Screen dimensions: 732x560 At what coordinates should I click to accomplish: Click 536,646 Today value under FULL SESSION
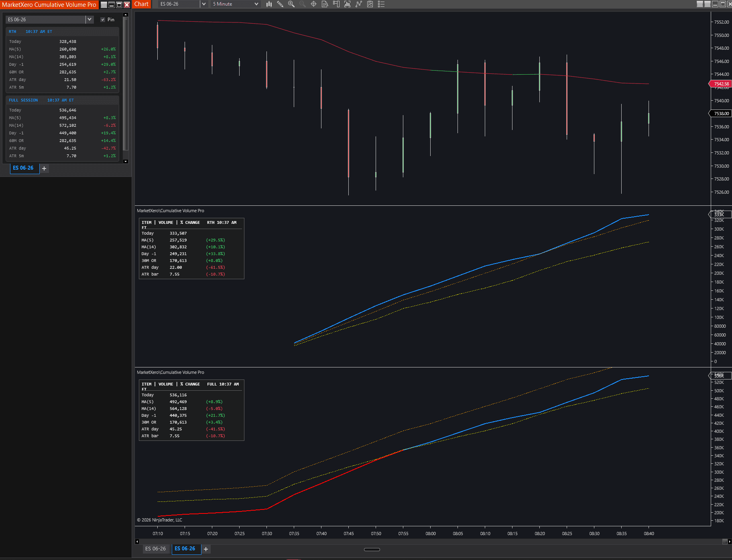pos(68,110)
